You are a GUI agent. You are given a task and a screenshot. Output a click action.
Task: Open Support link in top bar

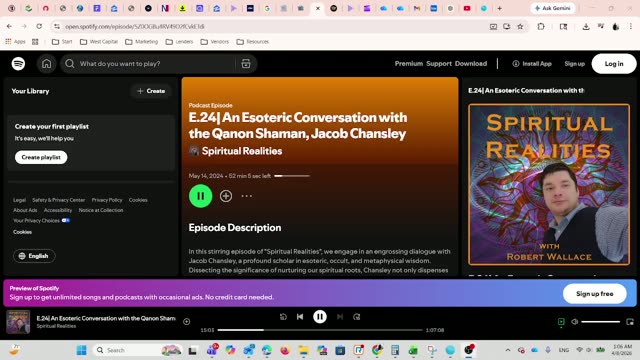point(439,64)
